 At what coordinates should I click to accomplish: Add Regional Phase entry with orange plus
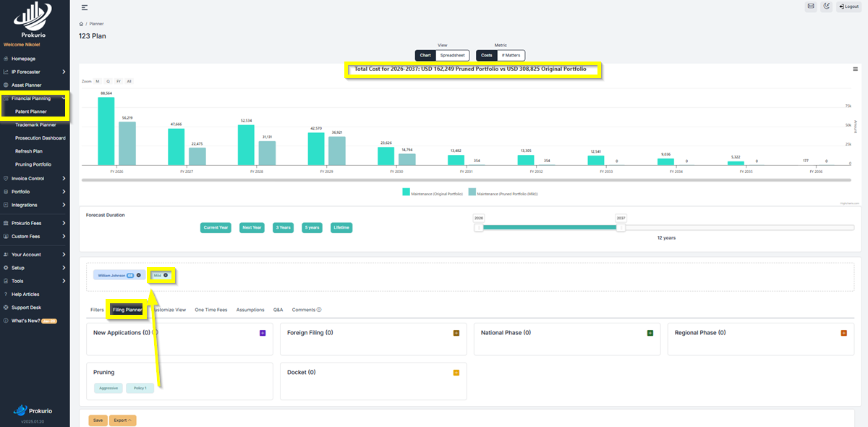point(843,333)
